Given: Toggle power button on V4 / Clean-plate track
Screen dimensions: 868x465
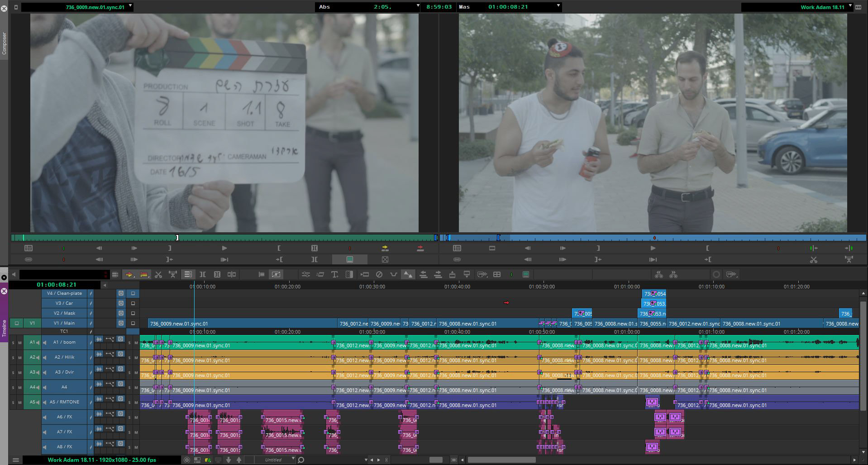Looking at the screenshot, I should click(121, 293).
